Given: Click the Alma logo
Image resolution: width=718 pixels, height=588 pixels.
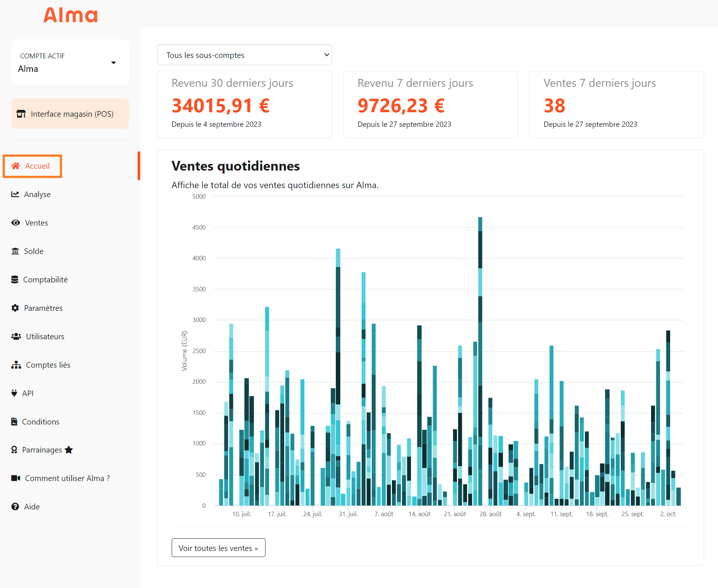Looking at the screenshot, I should [x=70, y=15].
